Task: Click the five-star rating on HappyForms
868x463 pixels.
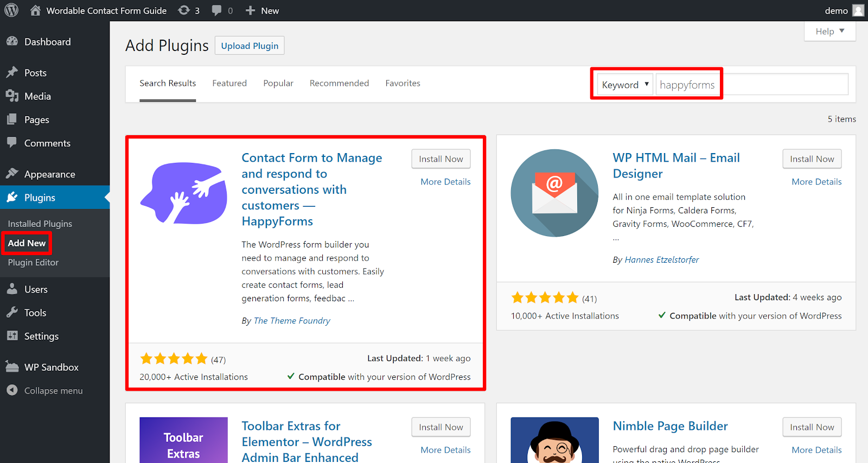Action: point(174,358)
